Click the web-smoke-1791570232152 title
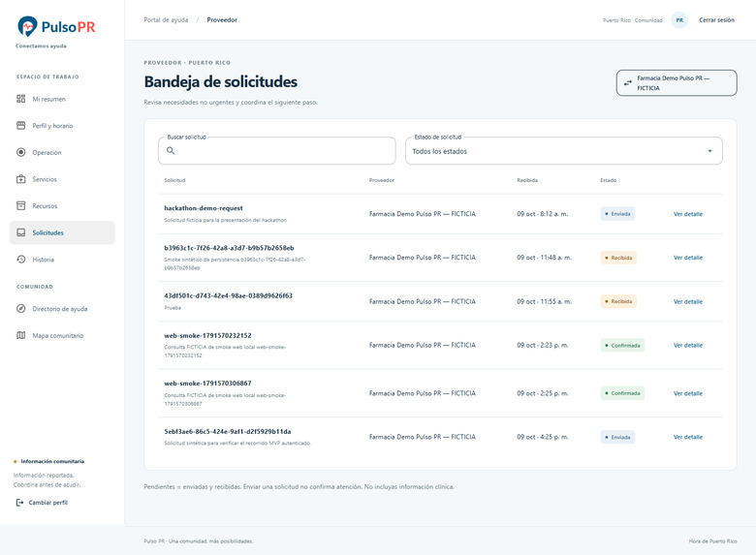Screen dimensions: 756x555 tap(207, 335)
